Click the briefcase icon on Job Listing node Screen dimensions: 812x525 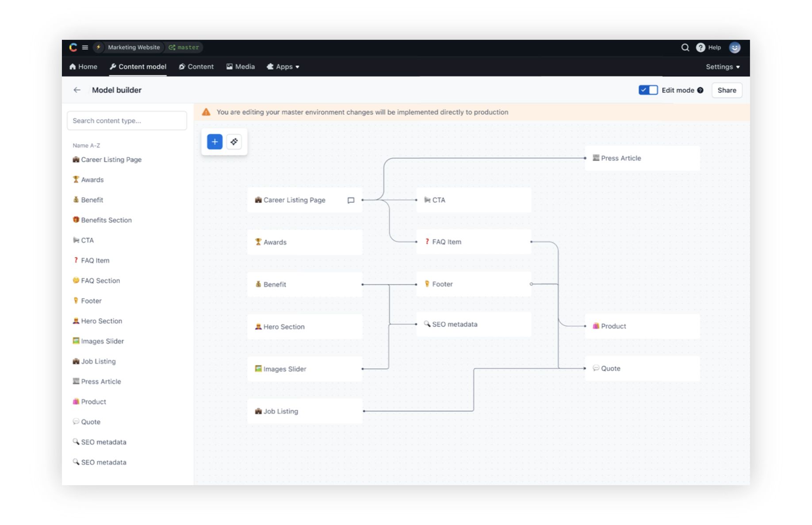click(258, 411)
